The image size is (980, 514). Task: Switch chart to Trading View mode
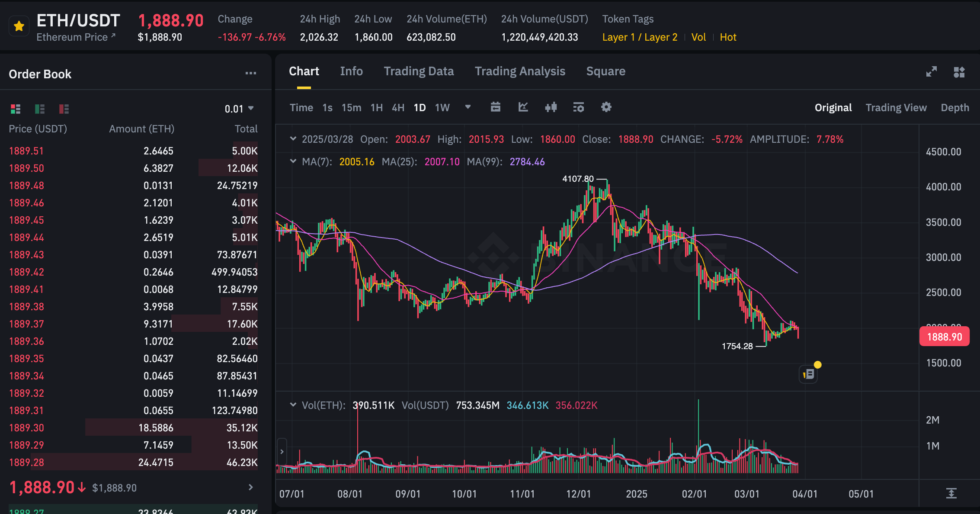[896, 108]
